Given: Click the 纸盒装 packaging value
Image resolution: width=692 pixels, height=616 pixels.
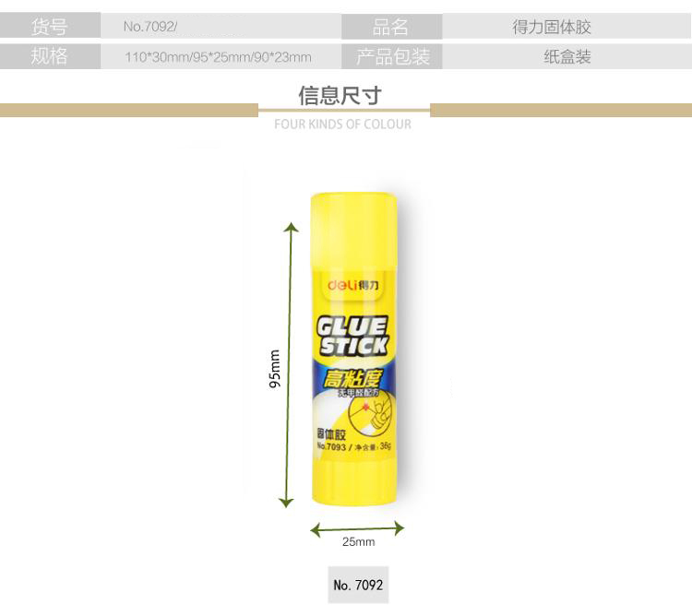Looking at the screenshot, I should 567,56.
